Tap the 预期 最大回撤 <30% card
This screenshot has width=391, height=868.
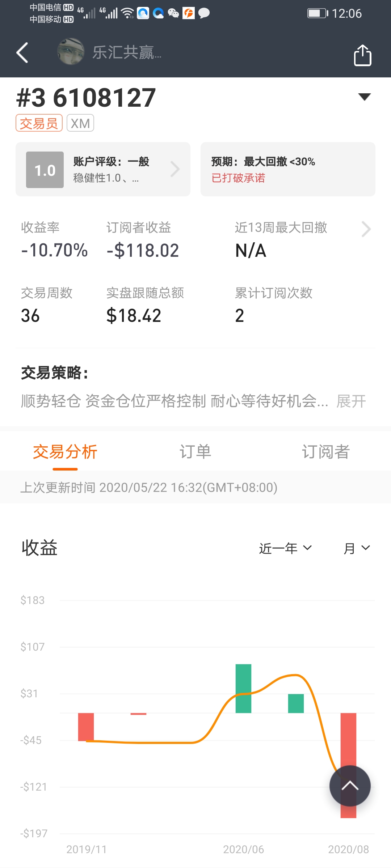[288, 169]
